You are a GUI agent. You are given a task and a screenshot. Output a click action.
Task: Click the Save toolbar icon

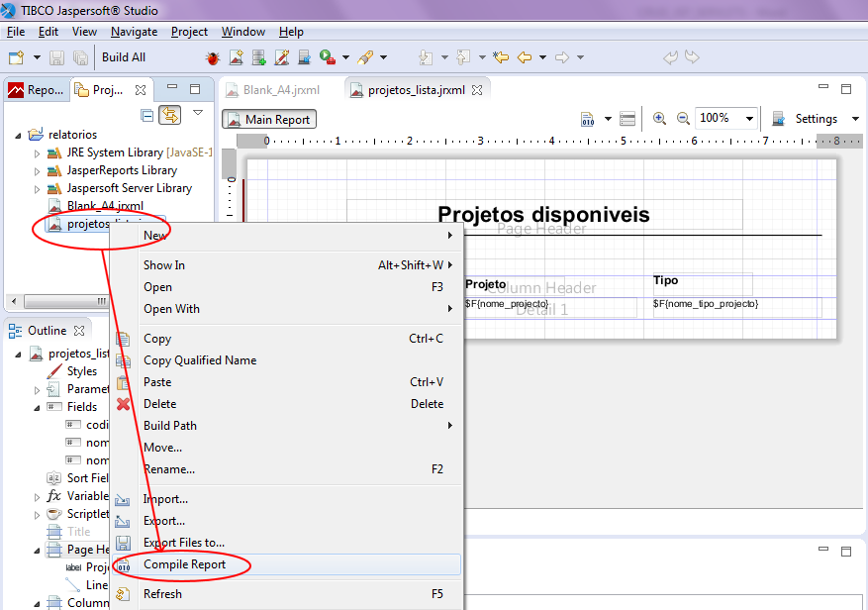[x=56, y=57]
